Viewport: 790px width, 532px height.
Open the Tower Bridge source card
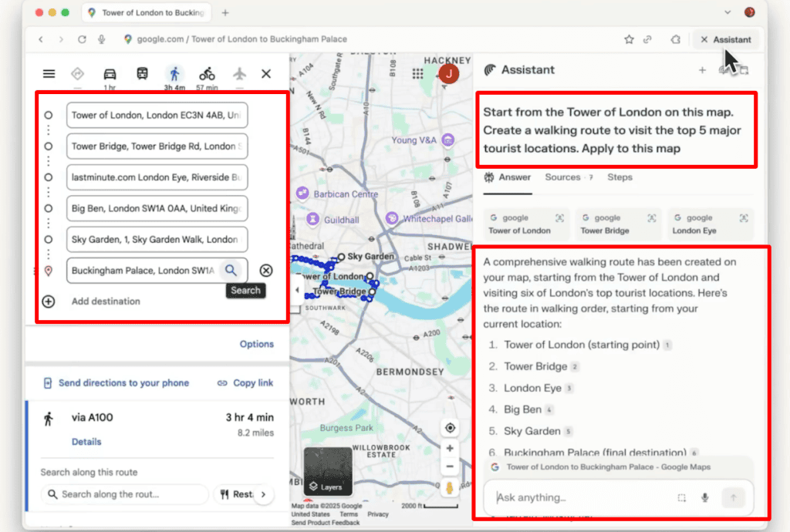[x=619, y=224]
